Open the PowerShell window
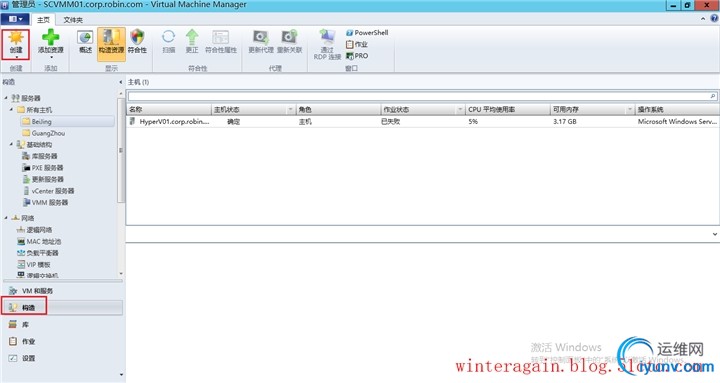 pyautogui.click(x=367, y=33)
